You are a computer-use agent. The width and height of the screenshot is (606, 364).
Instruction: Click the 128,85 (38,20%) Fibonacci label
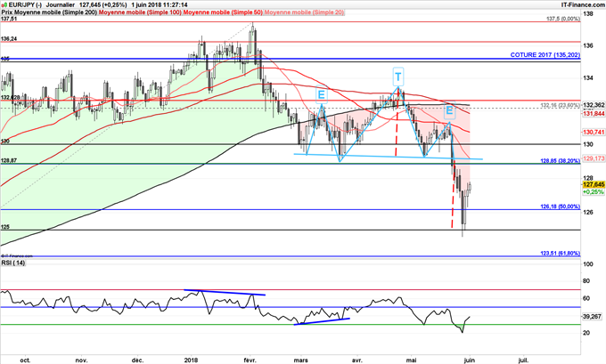560,160
